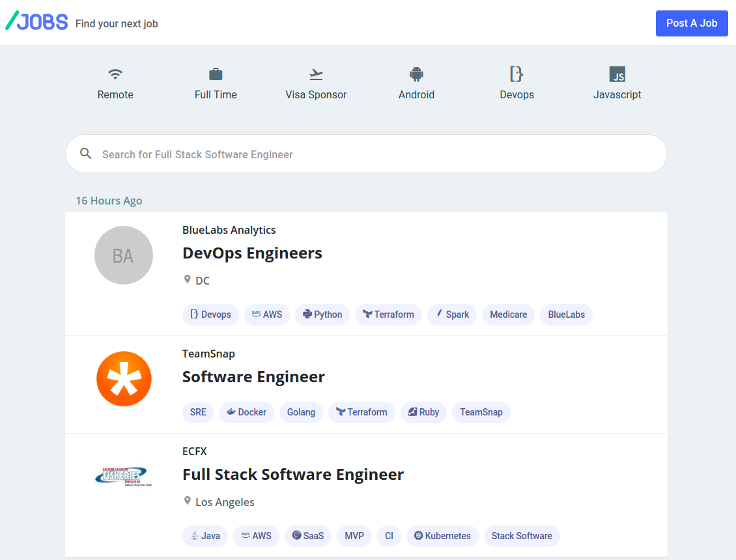Image resolution: width=736 pixels, height=560 pixels.
Task: Click the Visa Sponsor airplane icon
Action: pyautogui.click(x=316, y=74)
